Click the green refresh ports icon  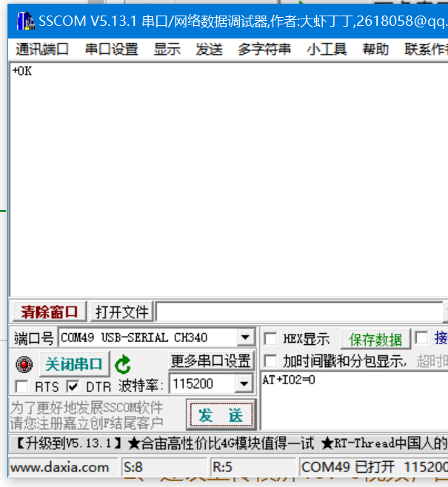point(122,364)
